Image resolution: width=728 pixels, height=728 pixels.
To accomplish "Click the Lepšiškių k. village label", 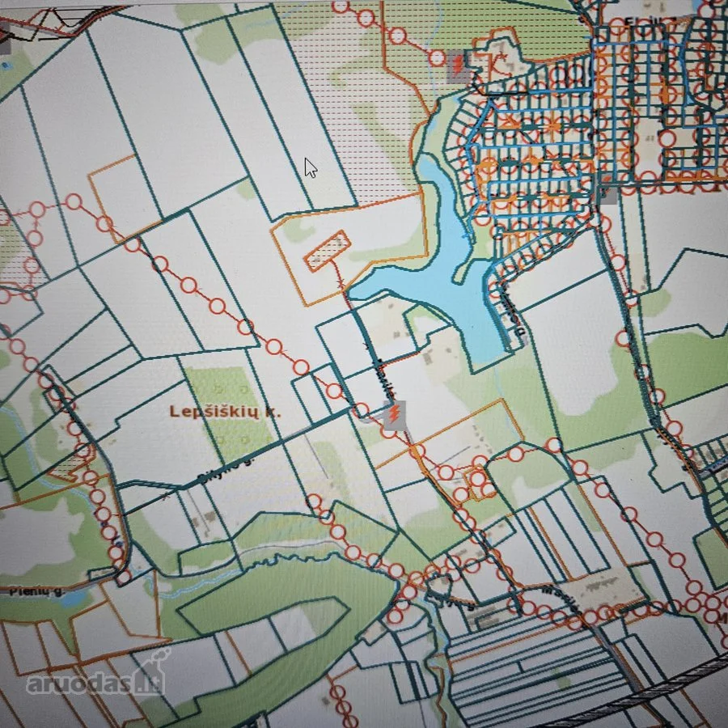I will (225, 412).
